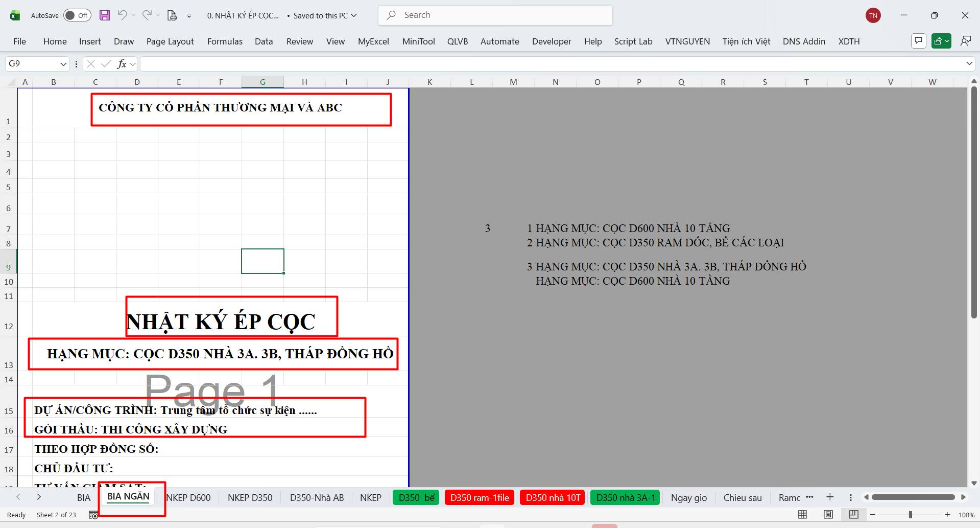Add a new sheet with plus icon

click(830, 497)
